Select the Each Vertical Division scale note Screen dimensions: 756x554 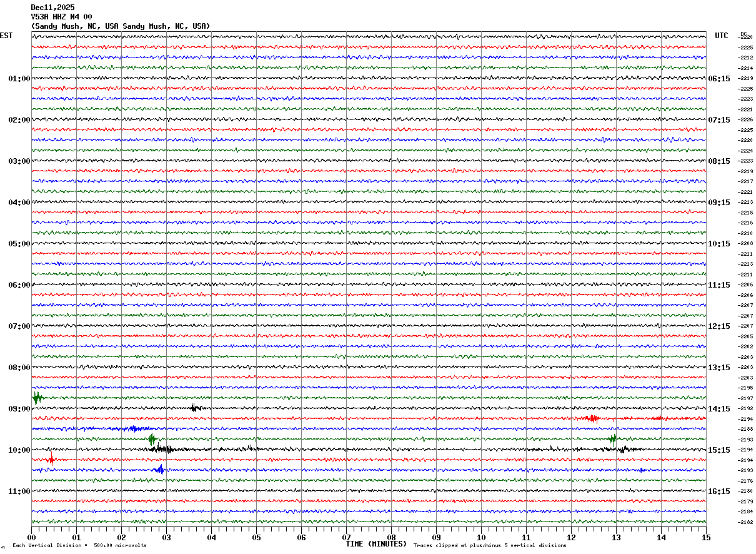tap(79, 546)
